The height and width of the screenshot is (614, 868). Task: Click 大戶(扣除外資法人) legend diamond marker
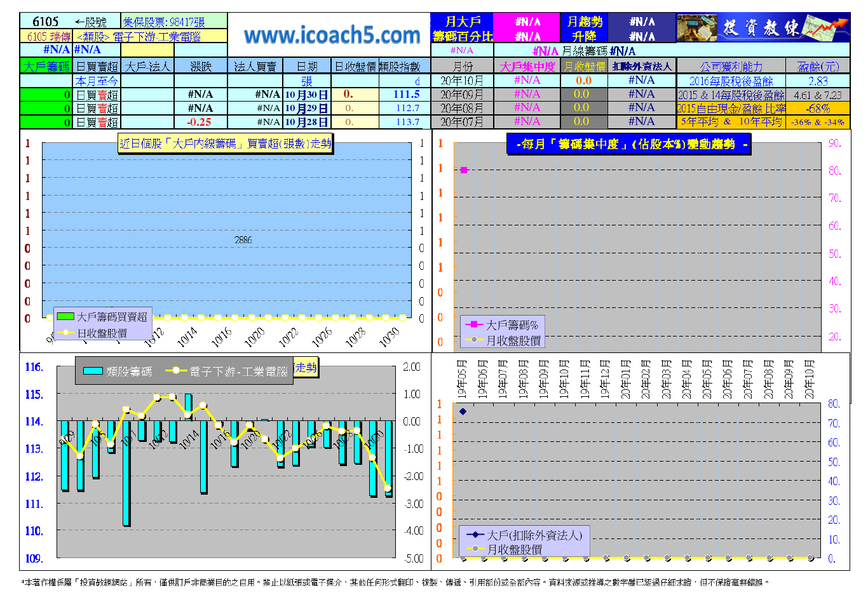[x=475, y=535]
